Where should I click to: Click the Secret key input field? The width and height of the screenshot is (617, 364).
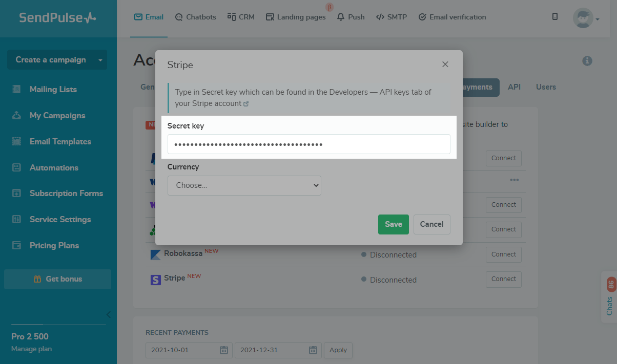coord(309,144)
